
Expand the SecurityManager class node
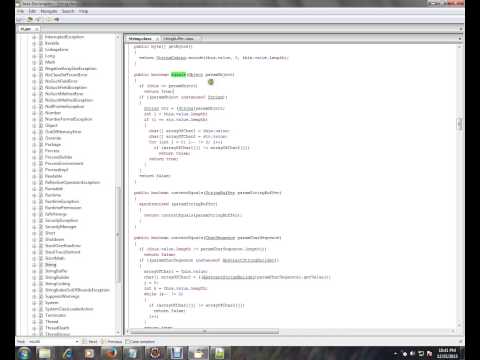pos(34,227)
